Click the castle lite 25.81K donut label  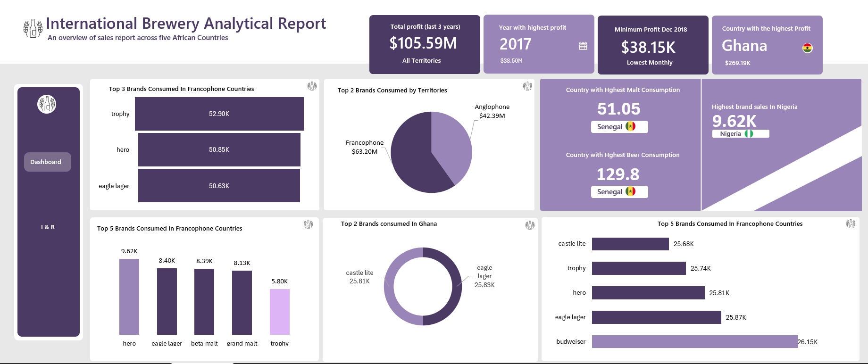click(359, 277)
